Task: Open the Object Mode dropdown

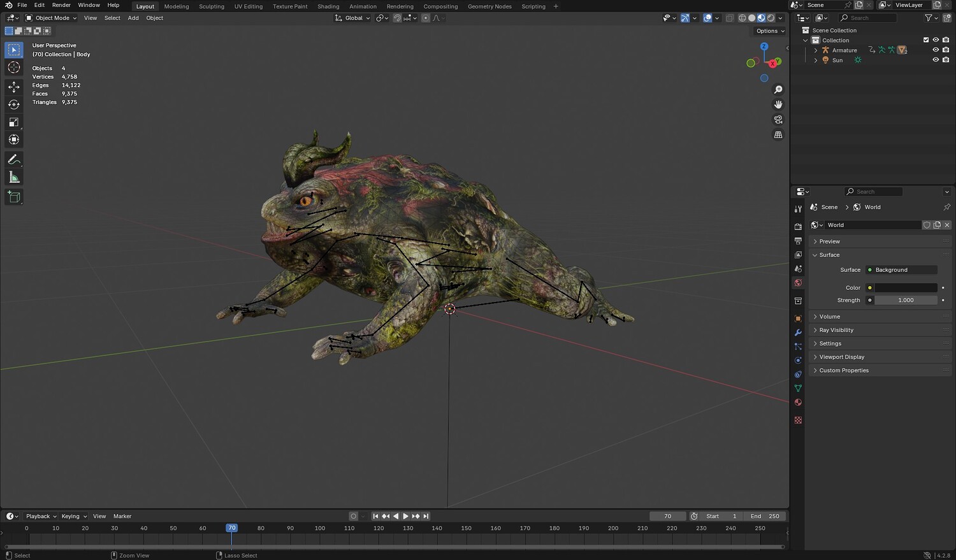Action: (x=51, y=18)
